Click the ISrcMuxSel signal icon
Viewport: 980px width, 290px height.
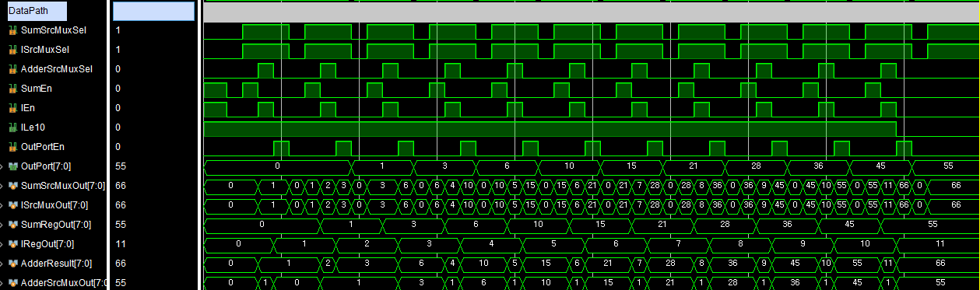tap(12, 50)
